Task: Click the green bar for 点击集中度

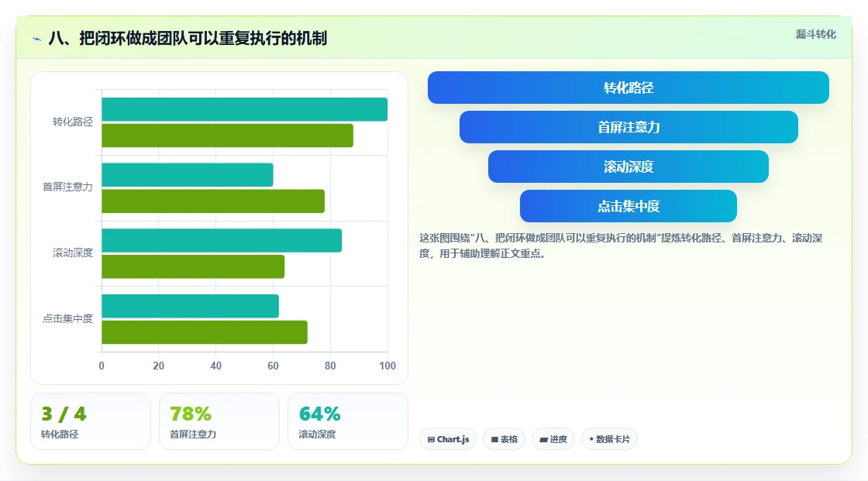Action: pyautogui.click(x=205, y=332)
